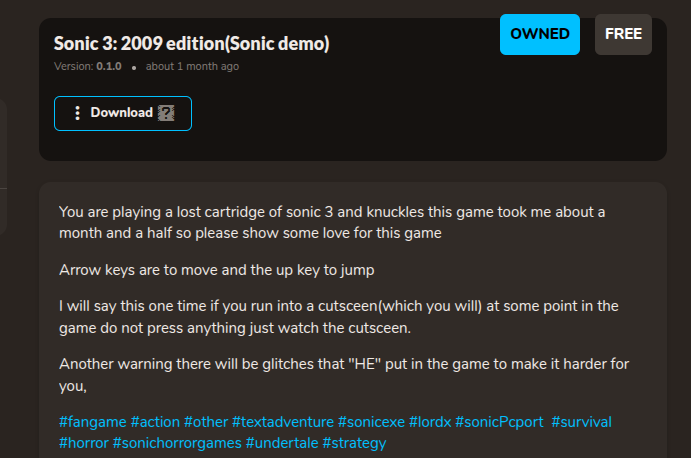Image resolution: width=691 pixels, height=458 pixels.
Task: Click the 'about 1 month ago' timestamp
Action: click(193, 67)
